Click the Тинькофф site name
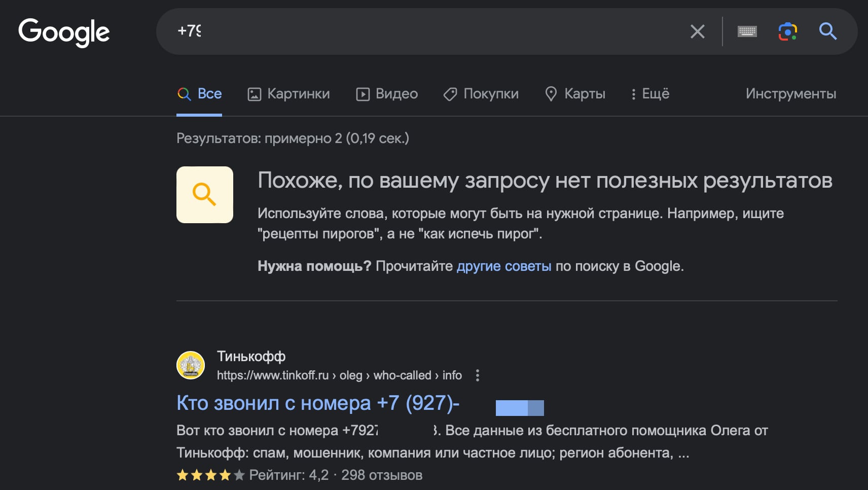Screen dimensions: 868x490 point(251,357)
